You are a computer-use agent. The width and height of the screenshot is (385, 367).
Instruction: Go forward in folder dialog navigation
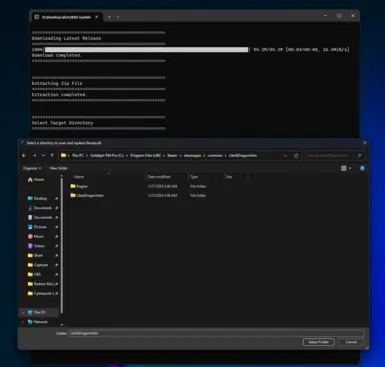(x=34, y=156)
